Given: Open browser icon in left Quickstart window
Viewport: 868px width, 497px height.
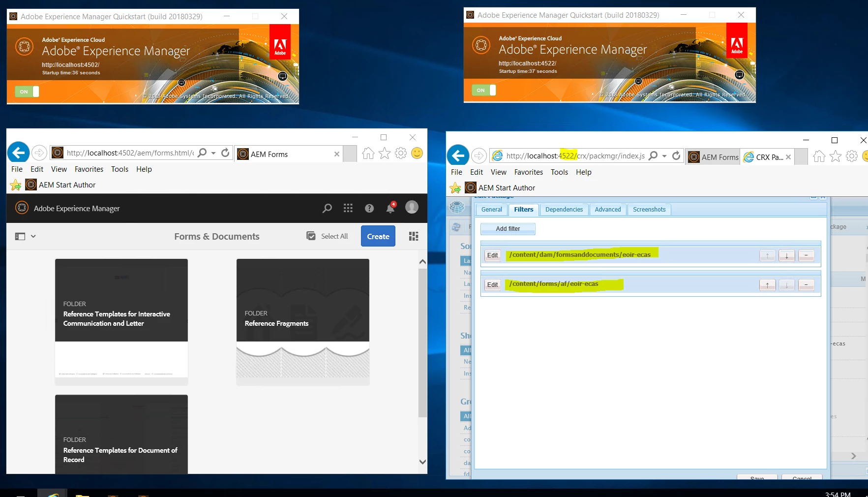Looking at the screenshot, I should pos(282,76).
